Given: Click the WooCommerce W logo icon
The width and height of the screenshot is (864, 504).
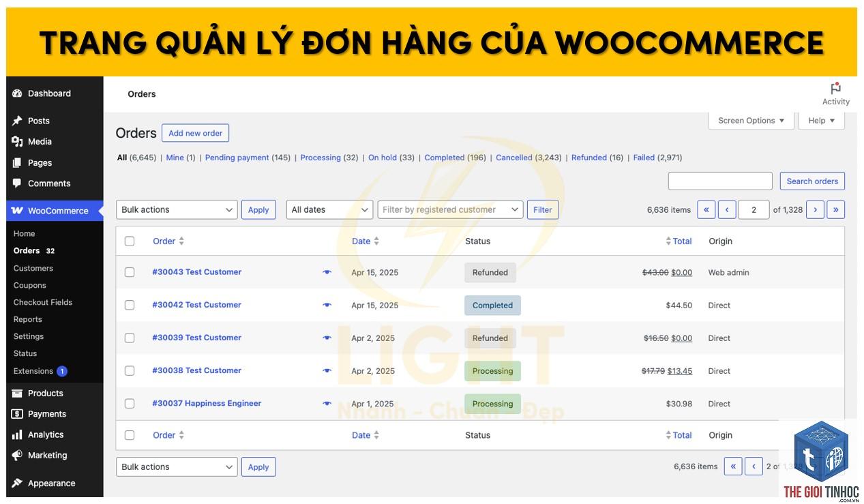Looking at the screenshot, I should 17,211.
